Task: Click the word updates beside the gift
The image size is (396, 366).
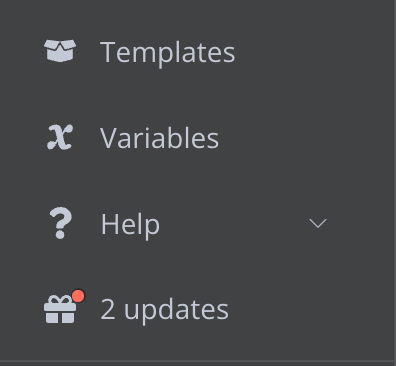Action: [x=176, y=310]
